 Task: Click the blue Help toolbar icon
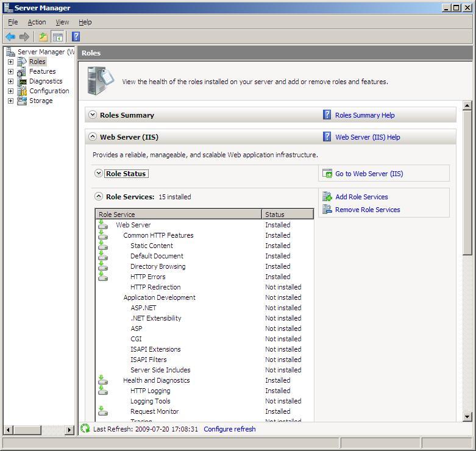pyautogui.click(x=76, y=37)
